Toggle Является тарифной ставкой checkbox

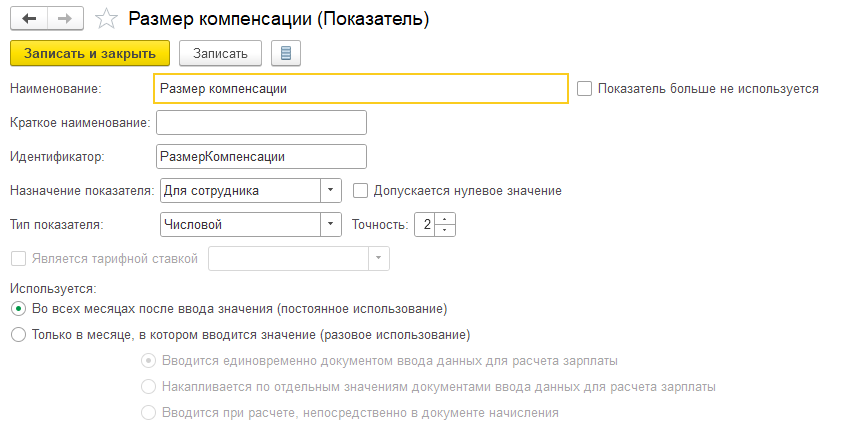tap(19, 259)
